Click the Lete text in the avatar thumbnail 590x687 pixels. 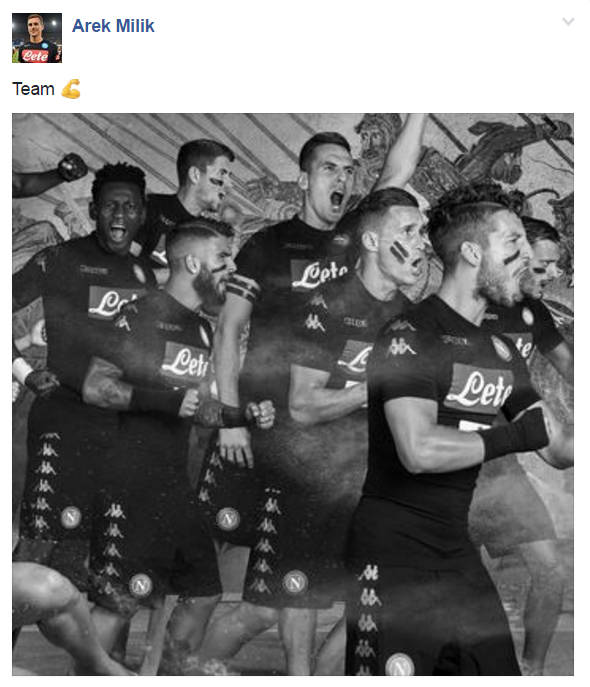coord(35,56)
